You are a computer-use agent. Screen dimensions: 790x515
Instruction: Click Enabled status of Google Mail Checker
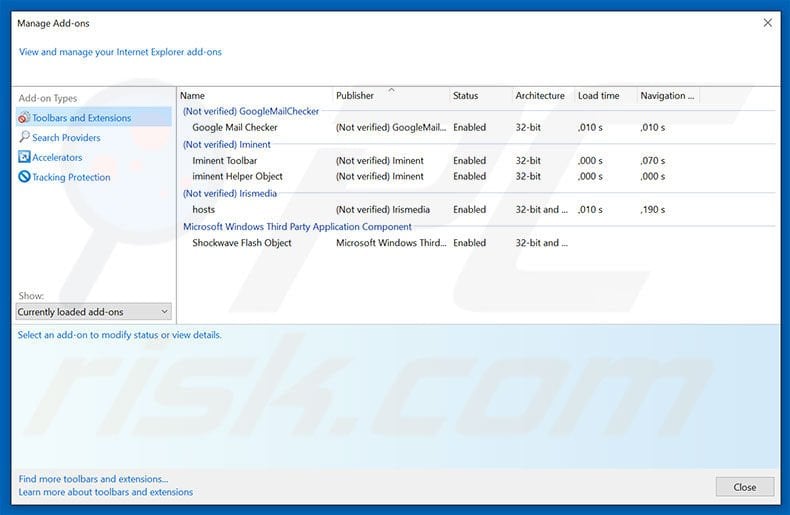coord(470,127)
